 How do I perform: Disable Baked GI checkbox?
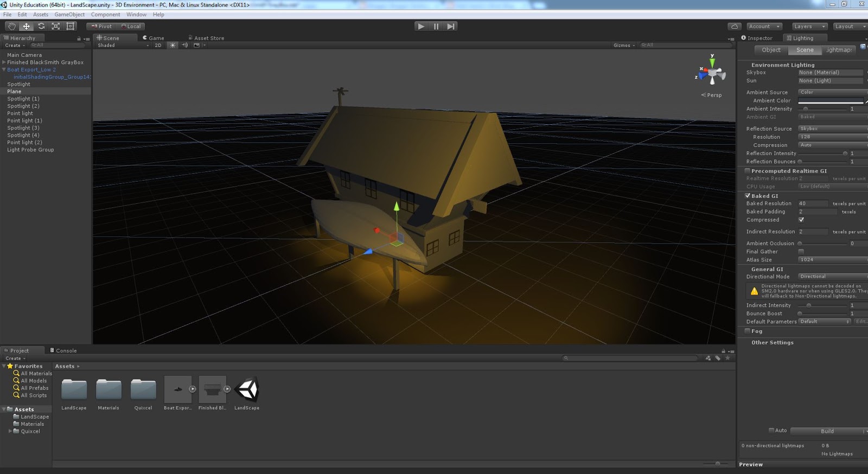point(748,195)
